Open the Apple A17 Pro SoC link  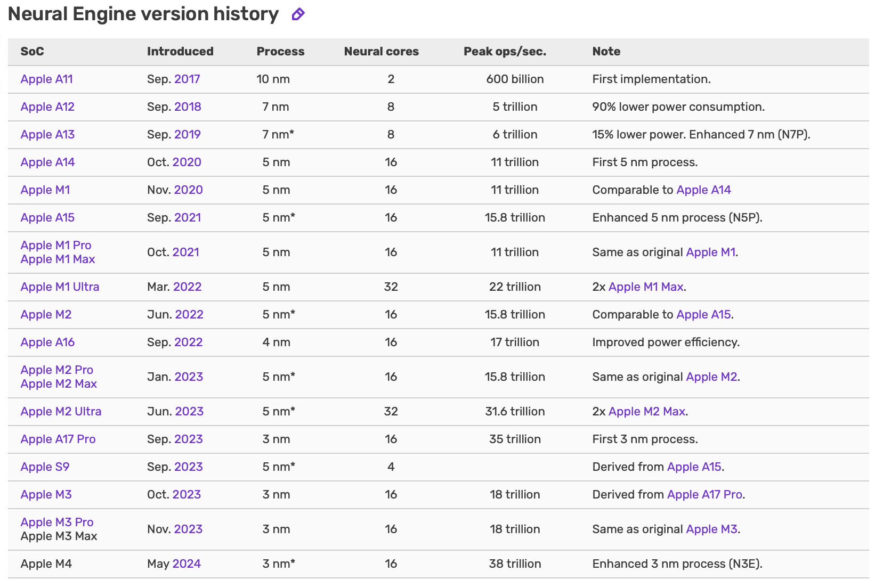pos(58,439)
